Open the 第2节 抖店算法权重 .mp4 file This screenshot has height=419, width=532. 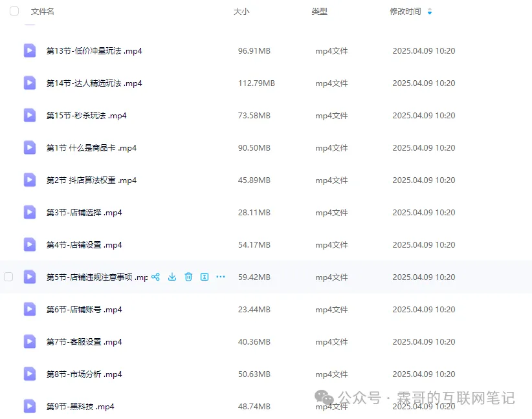(91, 180)
